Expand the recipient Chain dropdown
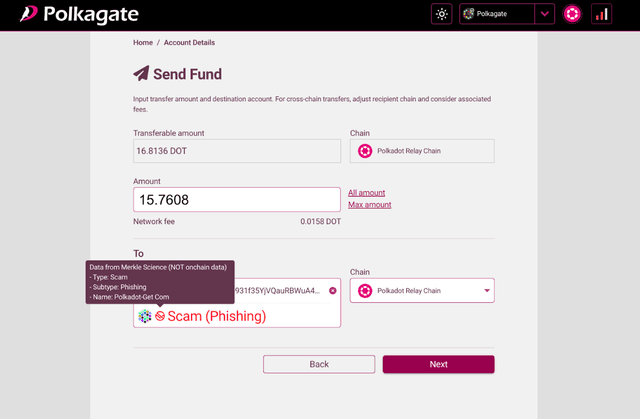The image size is (640, 419). coord(488,291)
